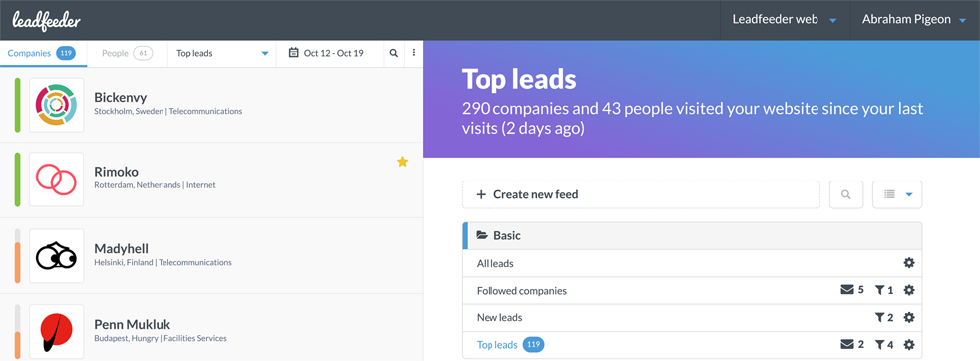This screenshot has height=361, width=980.
Task: Click the filter icon on New leads
Action: pos(880,317)
